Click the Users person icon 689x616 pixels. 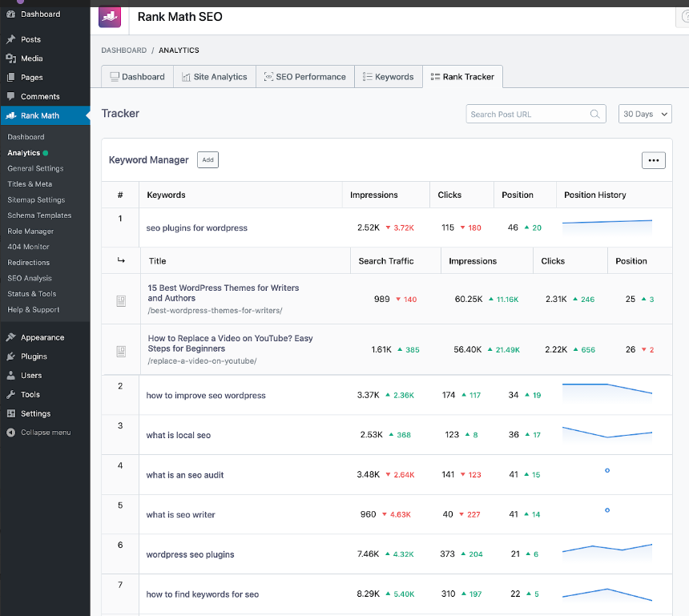coord(11,375)
